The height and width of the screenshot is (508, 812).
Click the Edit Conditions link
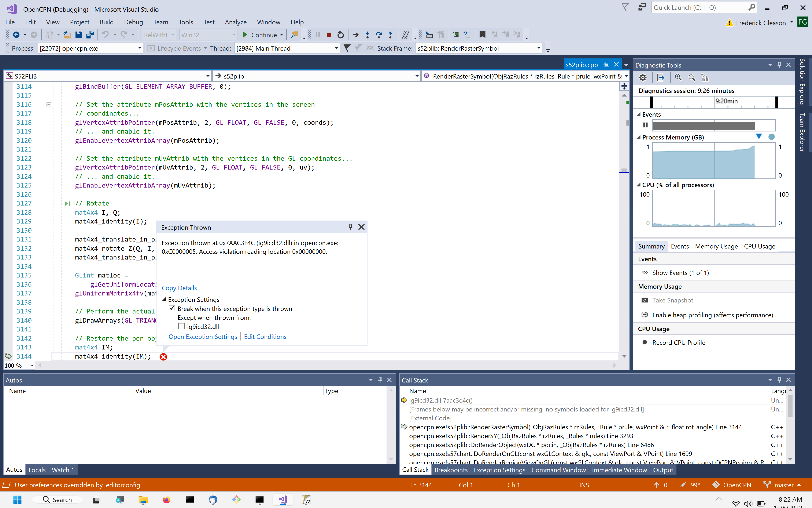pyautogui.click(x=265, y=337)
